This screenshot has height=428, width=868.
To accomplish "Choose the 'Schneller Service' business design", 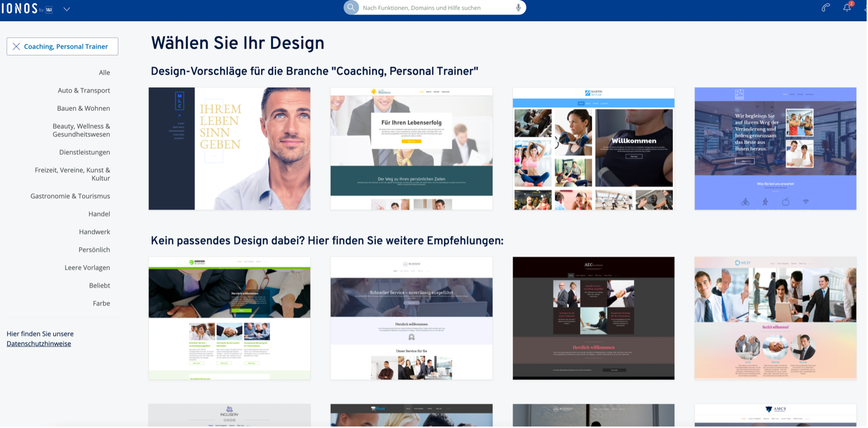I will point(411,318).
